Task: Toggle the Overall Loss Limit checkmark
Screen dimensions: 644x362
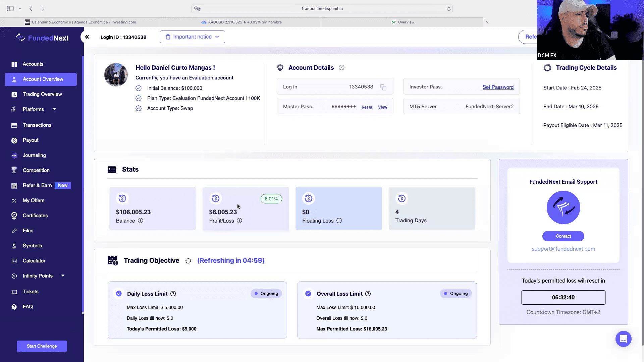Action: (308, 294)
